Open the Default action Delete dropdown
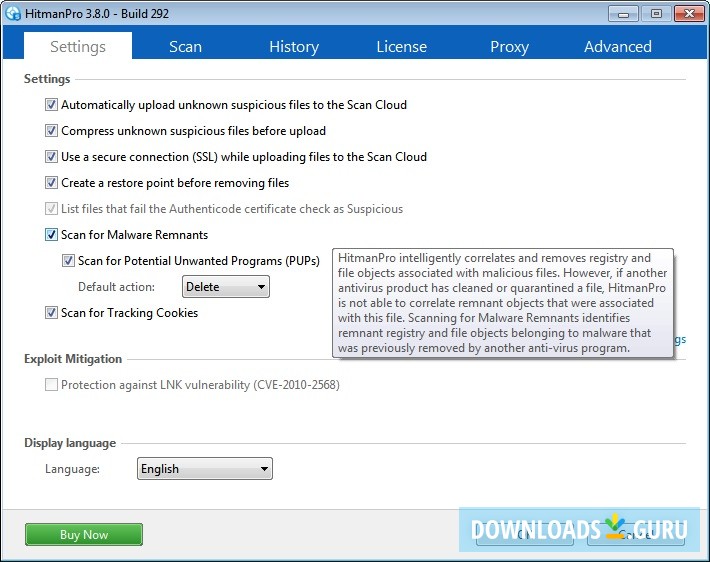Viewport: 710px width, 562px height. (225, 287)
